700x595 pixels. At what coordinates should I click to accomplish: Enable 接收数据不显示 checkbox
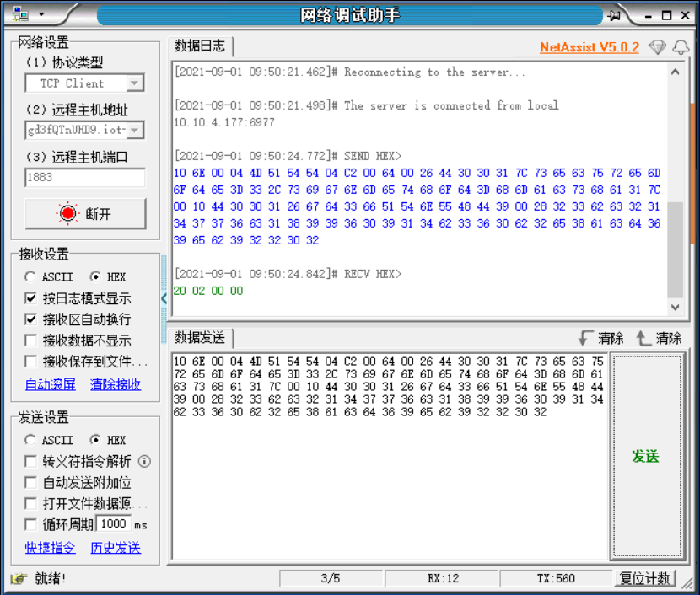coord(31,340)
